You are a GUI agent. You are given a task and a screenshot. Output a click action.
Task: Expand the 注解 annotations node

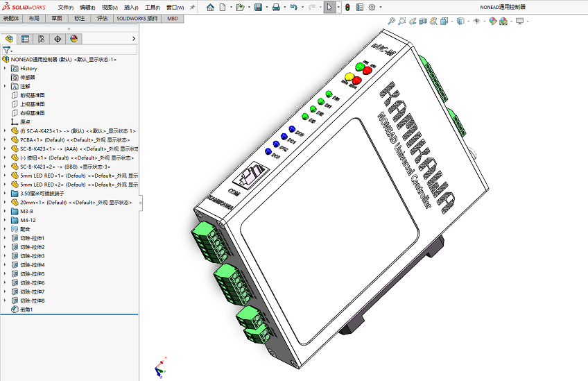[x=5, y=86]
